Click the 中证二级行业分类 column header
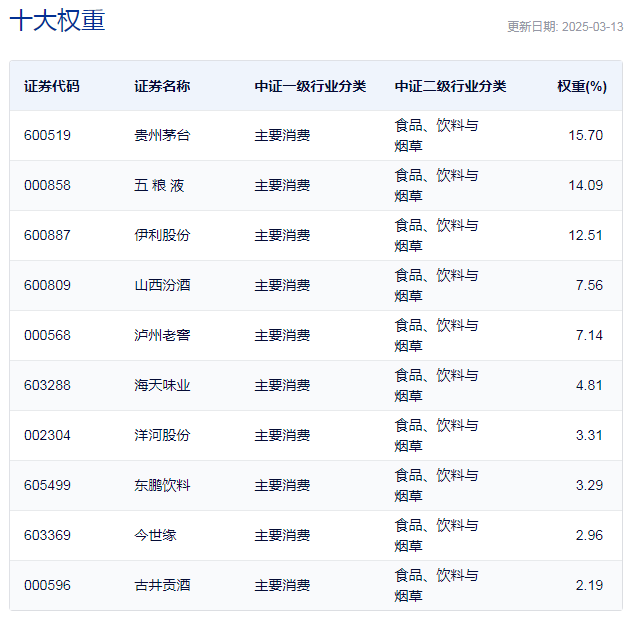 [450, 86]
